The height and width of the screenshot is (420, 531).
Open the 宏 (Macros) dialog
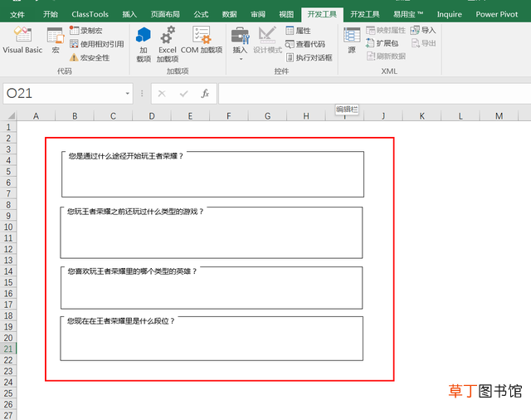(56, 40)
